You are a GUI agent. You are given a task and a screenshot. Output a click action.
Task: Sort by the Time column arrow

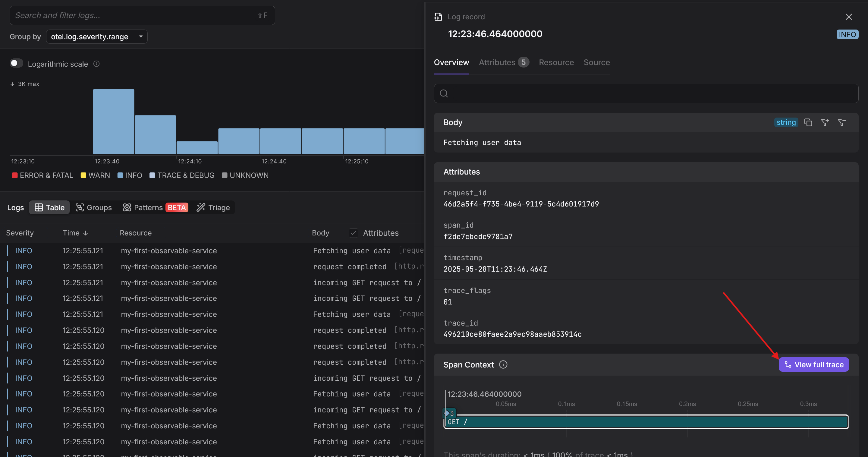(x=86, y=233)
